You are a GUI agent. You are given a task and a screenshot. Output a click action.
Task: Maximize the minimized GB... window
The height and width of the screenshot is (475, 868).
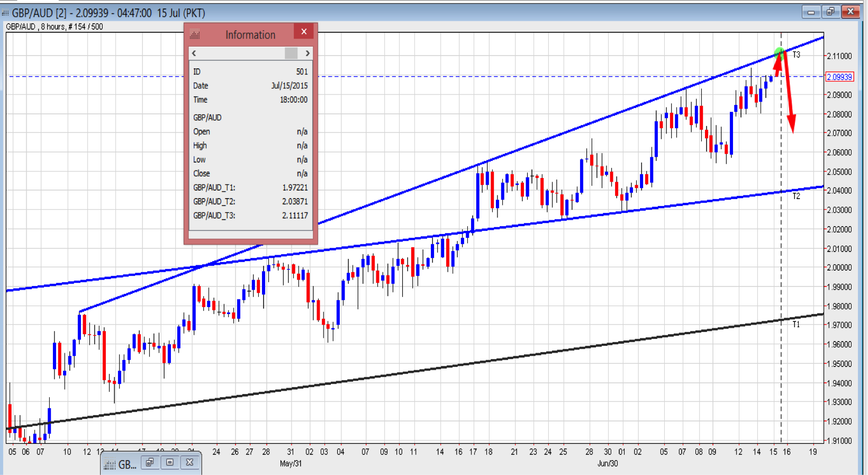(169, 462)
